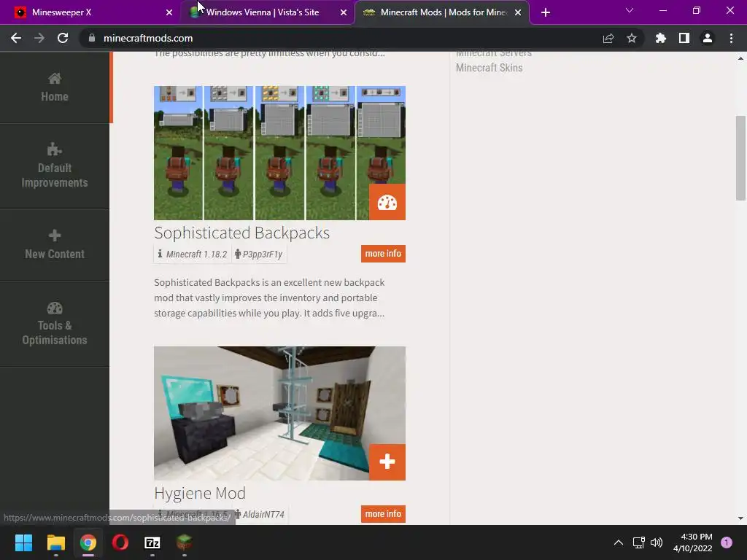Launch Opera from the taskbar
Image resolution: width=747 pixels, height=560 pixels.
point(120,542)
